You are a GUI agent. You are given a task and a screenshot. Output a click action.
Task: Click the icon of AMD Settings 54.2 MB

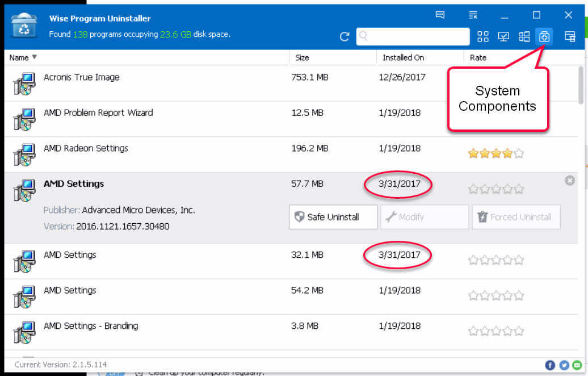[x=24, y=297]
